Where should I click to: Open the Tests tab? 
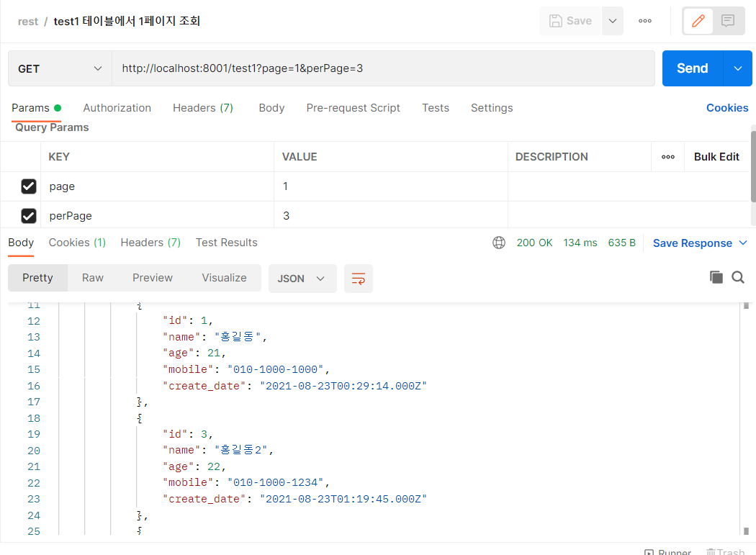point(436,108)
